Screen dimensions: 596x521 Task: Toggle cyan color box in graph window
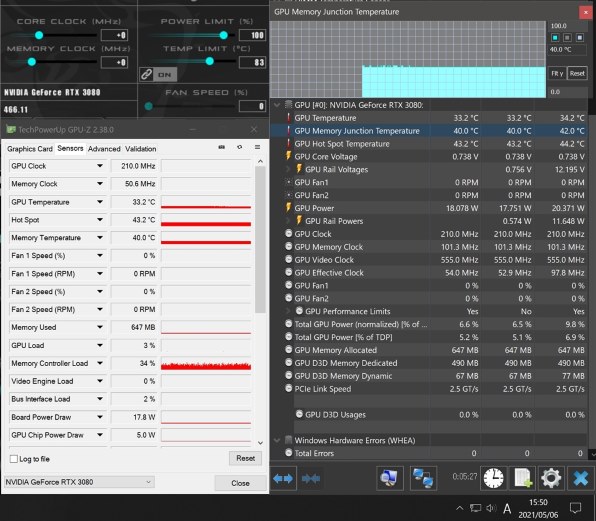tap(555, 38)
